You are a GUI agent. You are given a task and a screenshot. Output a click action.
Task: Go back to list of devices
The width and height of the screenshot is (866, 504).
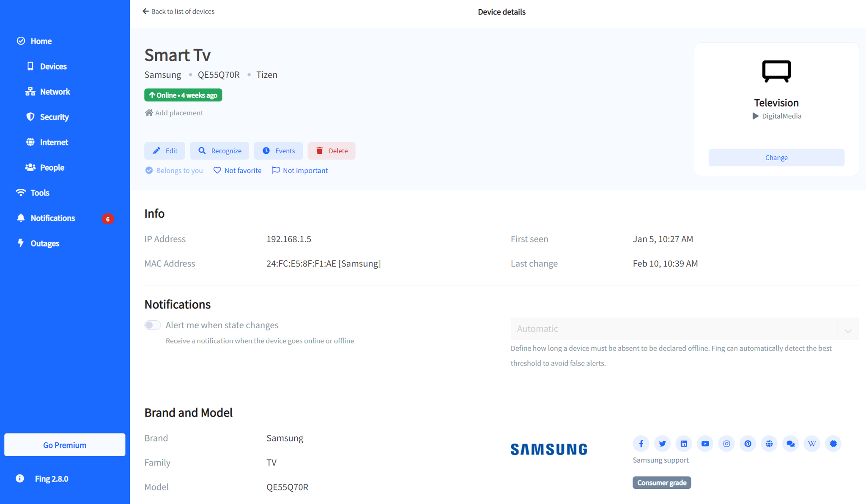tap(178, 11)
